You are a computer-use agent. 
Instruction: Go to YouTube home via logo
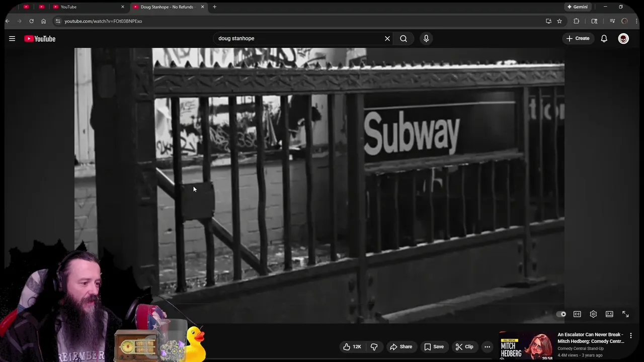click(40, 39)
